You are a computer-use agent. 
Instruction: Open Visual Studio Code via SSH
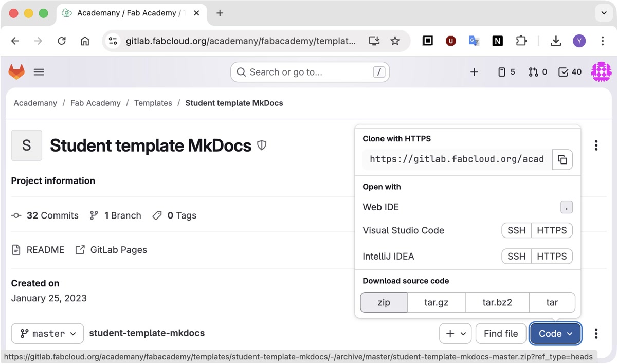516,230
